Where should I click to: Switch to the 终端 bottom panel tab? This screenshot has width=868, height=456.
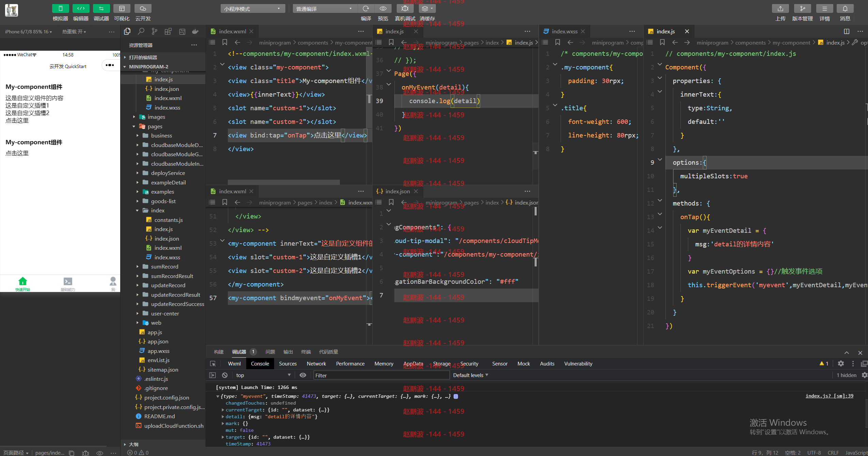pos(306,352)
